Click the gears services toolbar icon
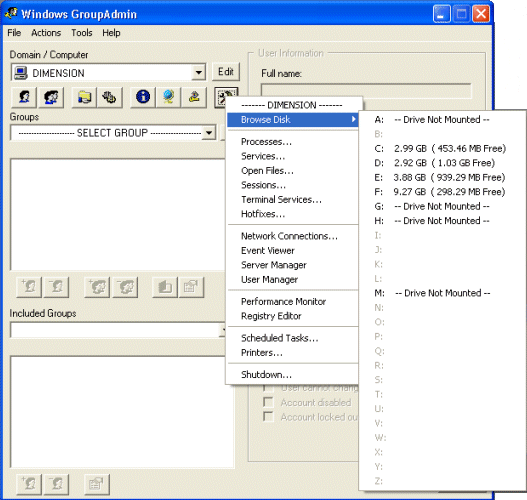527x500 pixels. pyautogui.click(x=110, y=97)
